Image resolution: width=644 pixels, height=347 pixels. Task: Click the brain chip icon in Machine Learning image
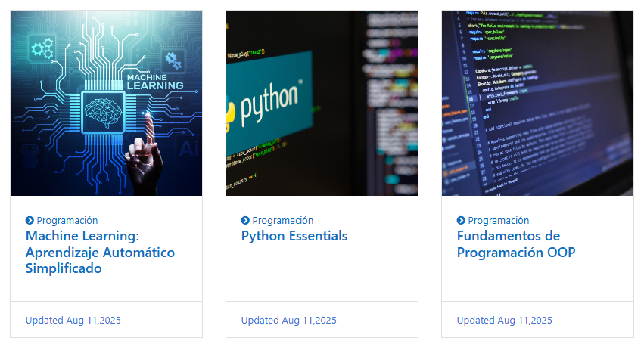(103, 110)
